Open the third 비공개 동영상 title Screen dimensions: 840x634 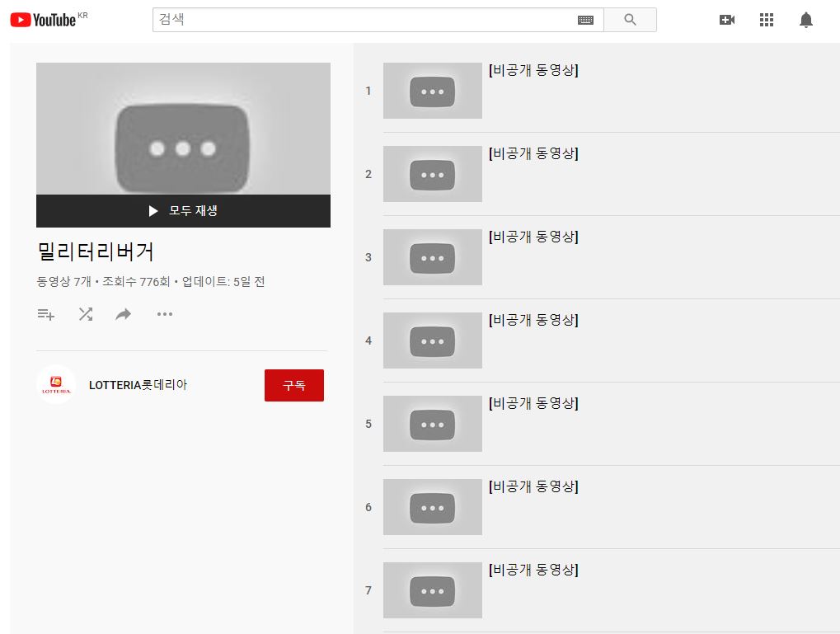click(x=533, y=237)
